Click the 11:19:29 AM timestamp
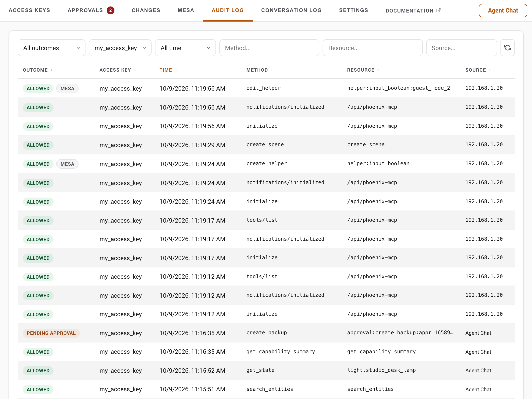Image resolution: width=532 pixels, height=399 pixels. [x=192, y=145]
